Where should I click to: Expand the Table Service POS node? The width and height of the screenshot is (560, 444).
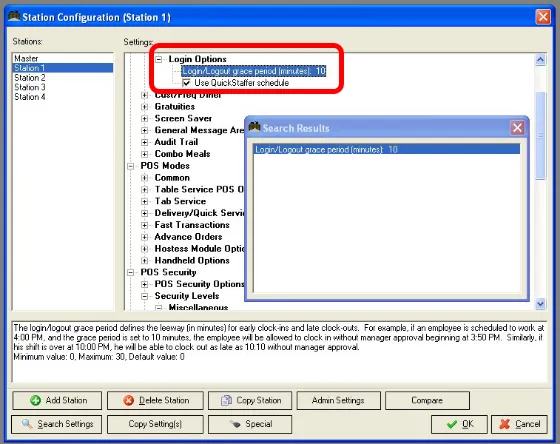pyautogui.click(x=144, y=190)
